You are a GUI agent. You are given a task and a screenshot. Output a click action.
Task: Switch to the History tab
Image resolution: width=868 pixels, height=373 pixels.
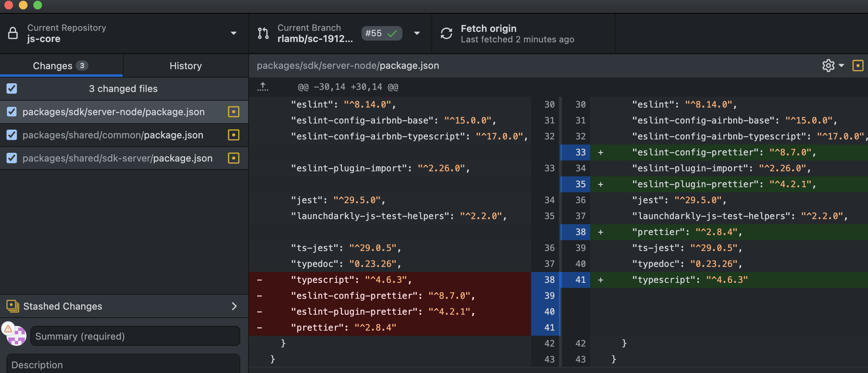click(185, 66)
